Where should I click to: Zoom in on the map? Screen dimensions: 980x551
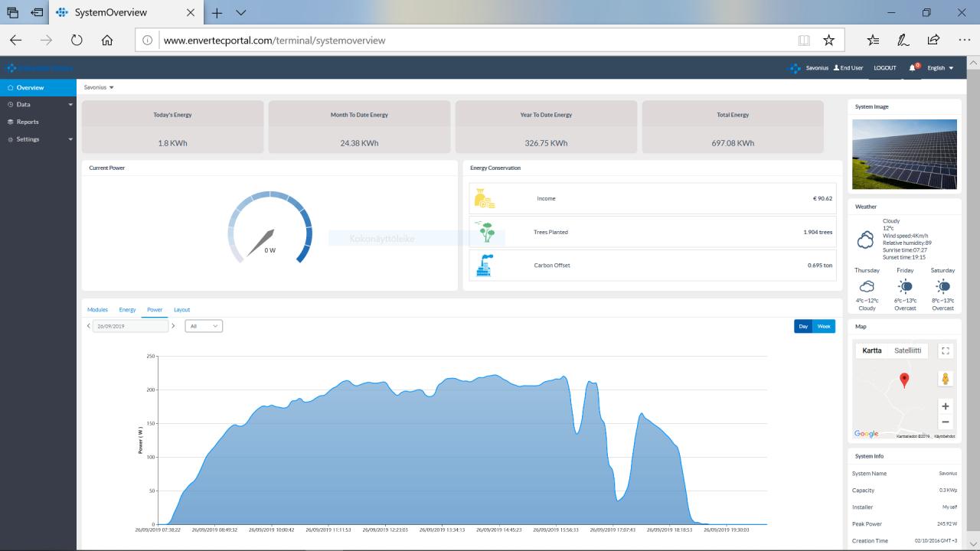pos(946,406)
